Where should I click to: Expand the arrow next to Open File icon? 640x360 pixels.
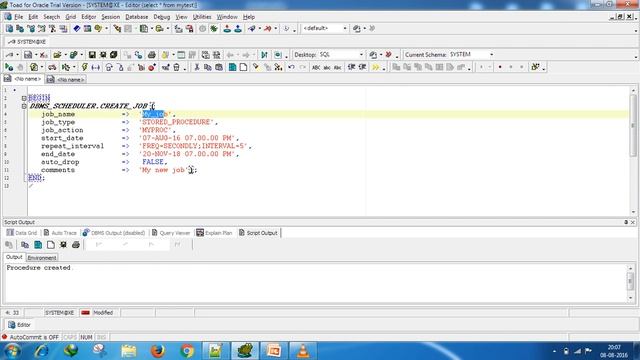click(x=65, y=55)
